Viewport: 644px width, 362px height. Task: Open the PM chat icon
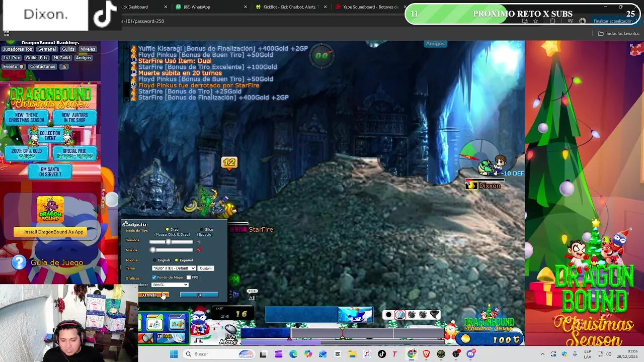[234, 279]
